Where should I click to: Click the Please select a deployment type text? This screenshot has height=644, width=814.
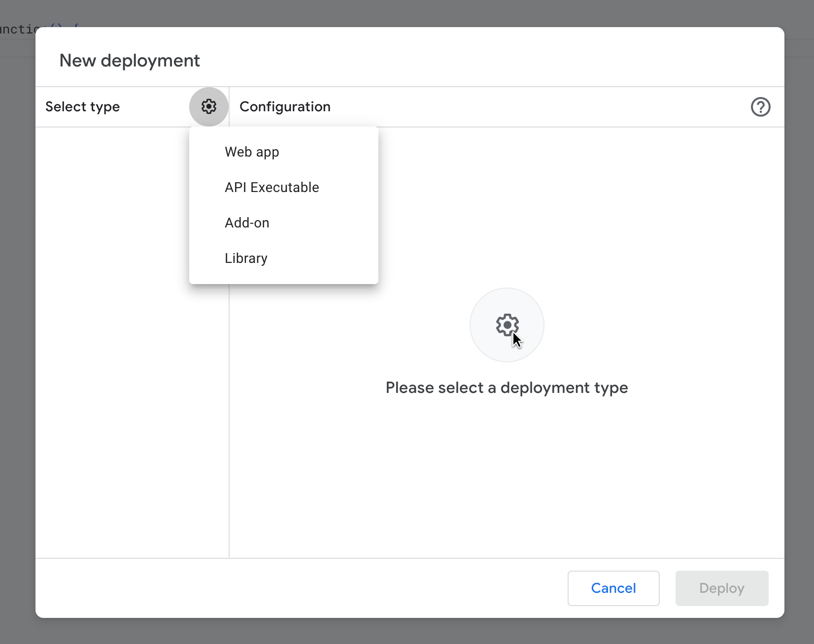(x=507, y=387)
